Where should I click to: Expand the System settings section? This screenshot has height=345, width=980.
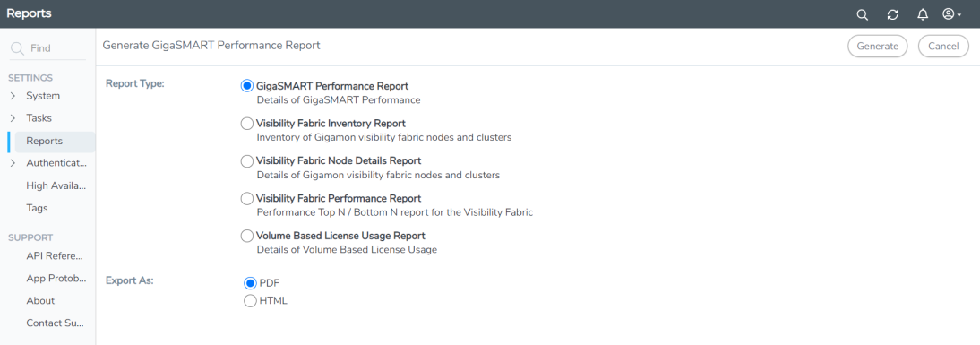[x=13, y=96]
